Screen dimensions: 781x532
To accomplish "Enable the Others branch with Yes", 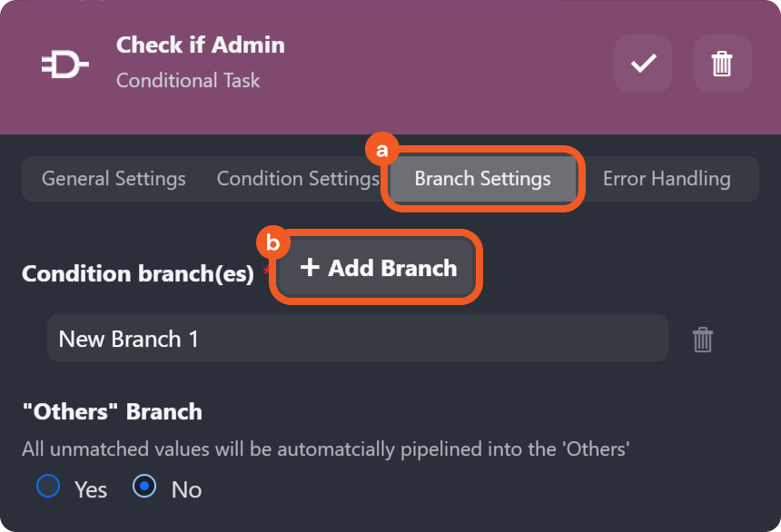I will [x=48, y=487].
